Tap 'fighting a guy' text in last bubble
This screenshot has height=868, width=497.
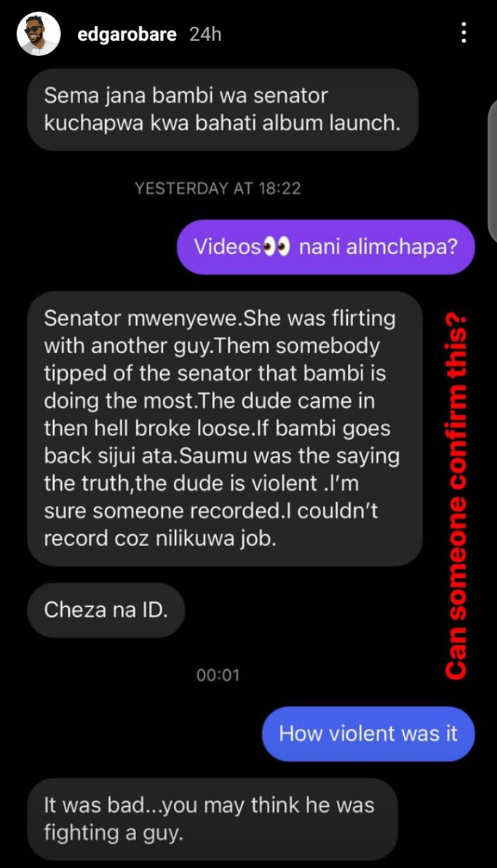point(114,832)
